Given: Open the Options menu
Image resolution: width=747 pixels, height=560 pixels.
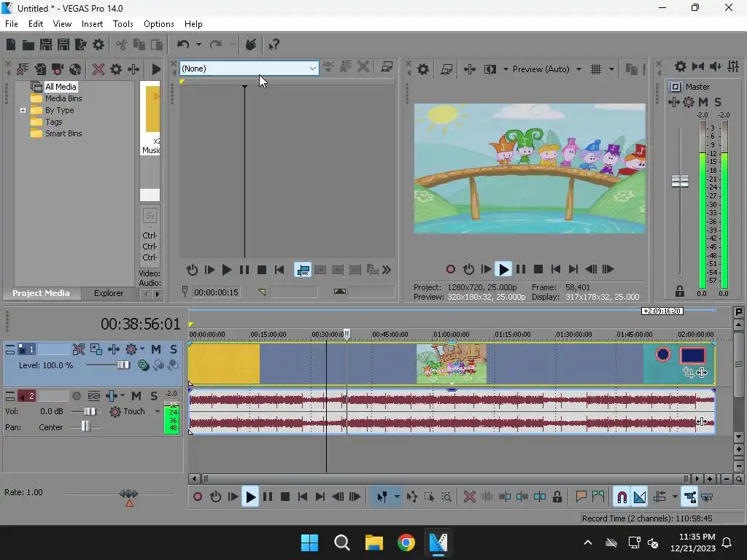Looking at the screenshot, I should tap(158, 24).
